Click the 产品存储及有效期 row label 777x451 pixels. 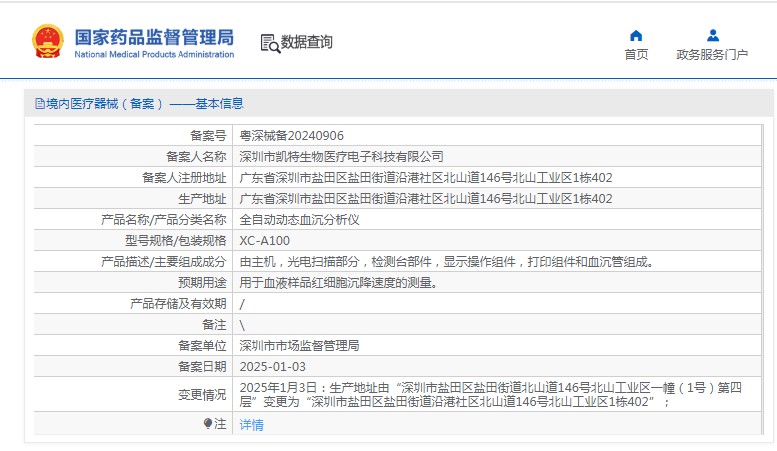coord(178,304)
